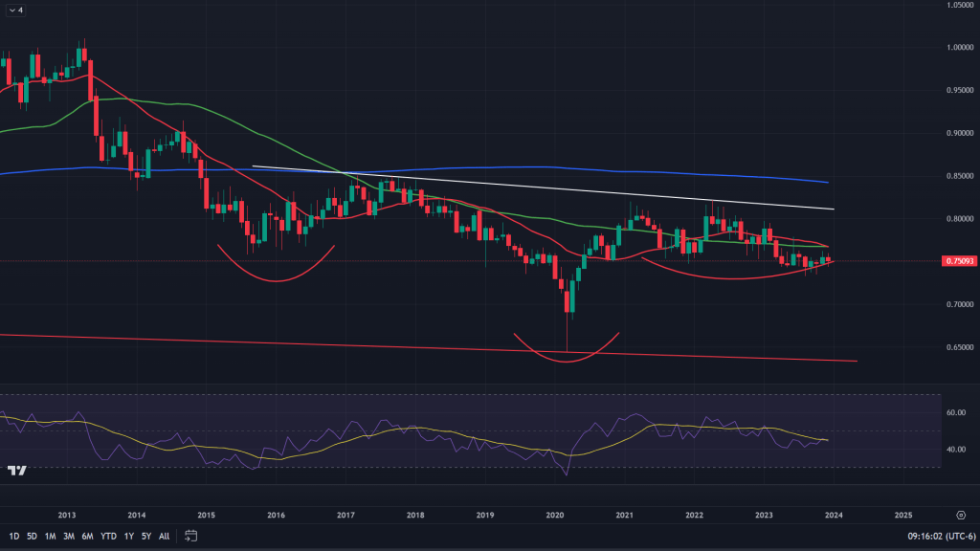
Task: Open chart settings gear on time axis
Action: click(960, 513)
